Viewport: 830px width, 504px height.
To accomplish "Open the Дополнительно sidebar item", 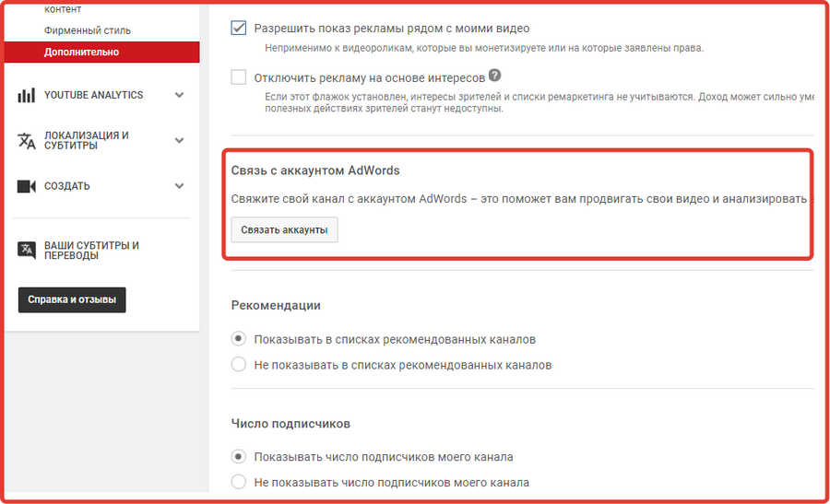I will pos(101,52).
